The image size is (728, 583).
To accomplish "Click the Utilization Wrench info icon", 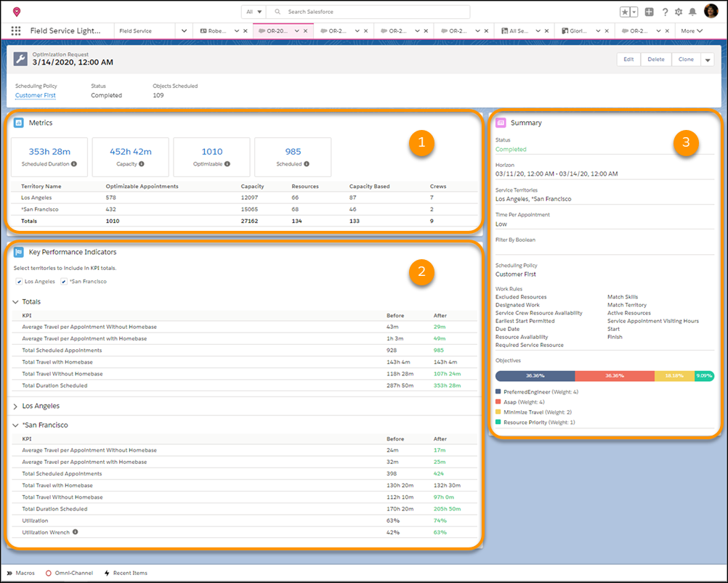I will pos(76,532).
